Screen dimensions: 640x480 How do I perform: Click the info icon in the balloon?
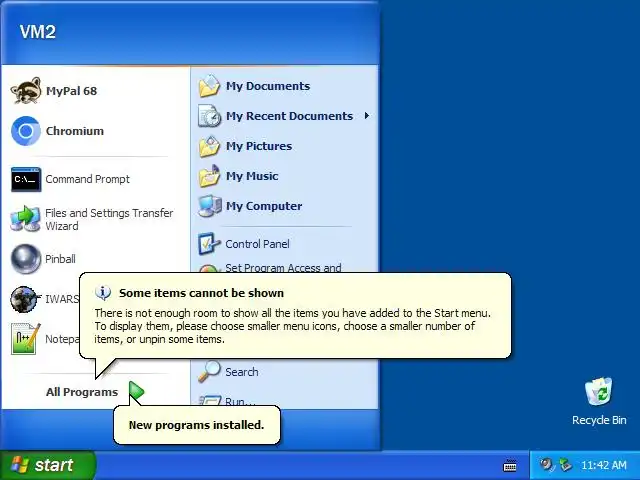(102, 293)
